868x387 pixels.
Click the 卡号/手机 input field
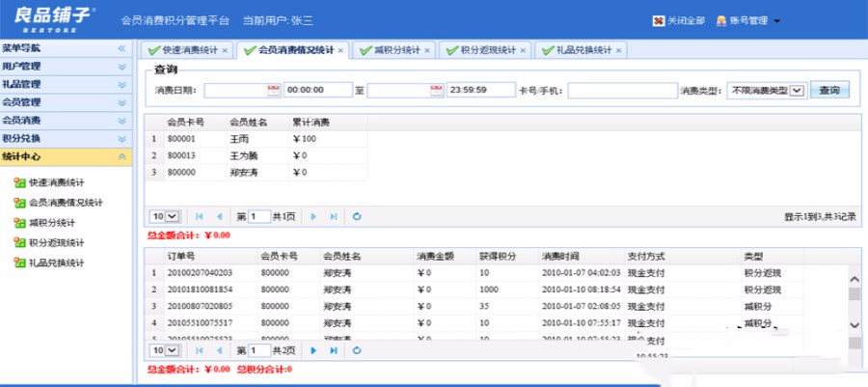623,91
